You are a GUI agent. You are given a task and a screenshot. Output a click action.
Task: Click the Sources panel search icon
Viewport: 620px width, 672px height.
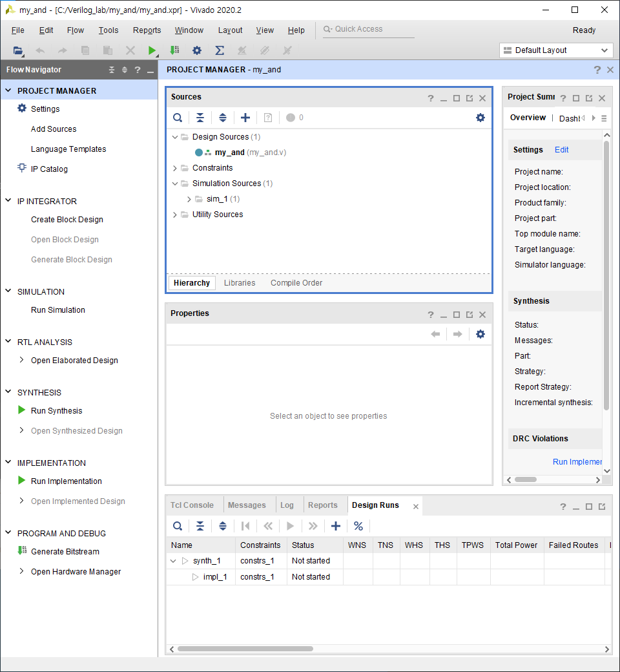[178, 118]
